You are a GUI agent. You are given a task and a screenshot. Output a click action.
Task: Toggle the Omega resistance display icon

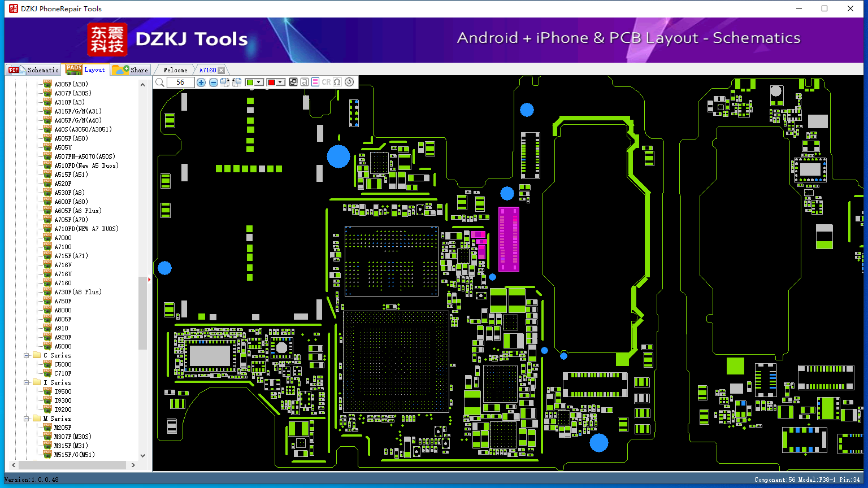tap(337, 82)
